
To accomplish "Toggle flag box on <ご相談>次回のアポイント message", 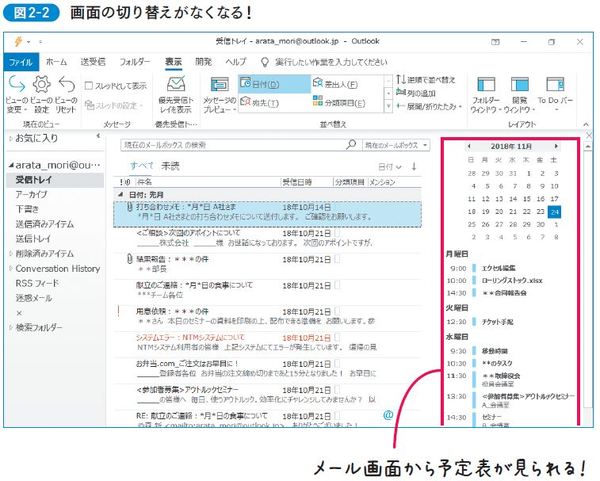I will (337, 233).
